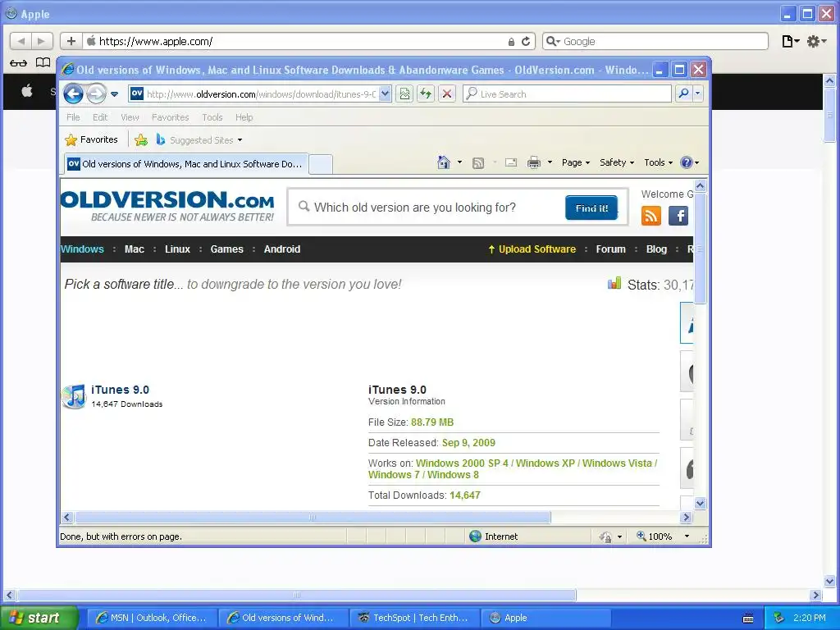Viewport: 840px width, 630px height.
Task: Click the Read Mail toolbar icon
Action: (511, 163)
